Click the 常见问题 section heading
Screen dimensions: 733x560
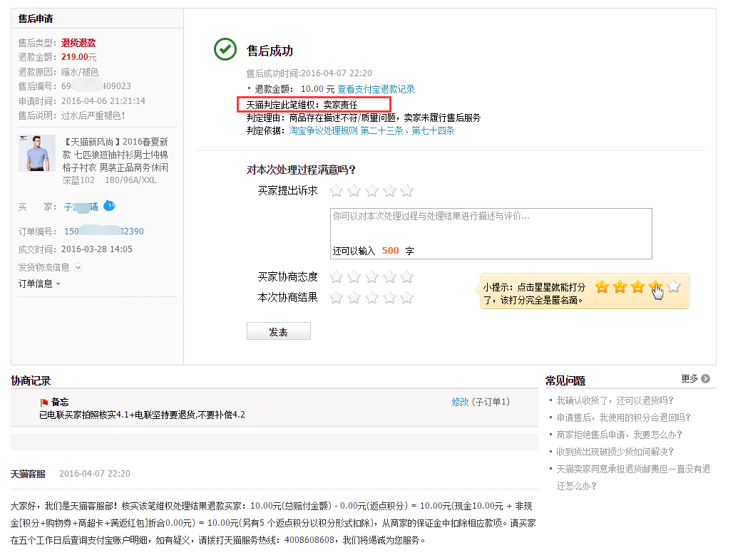tap(565, 380)
